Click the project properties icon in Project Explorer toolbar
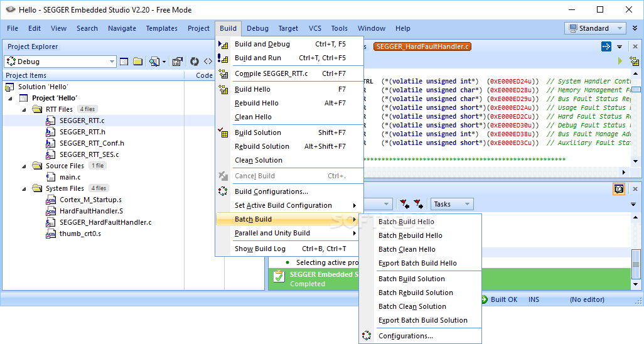Image resolution: width=644 pixels, height=344 pixels. 178,62
